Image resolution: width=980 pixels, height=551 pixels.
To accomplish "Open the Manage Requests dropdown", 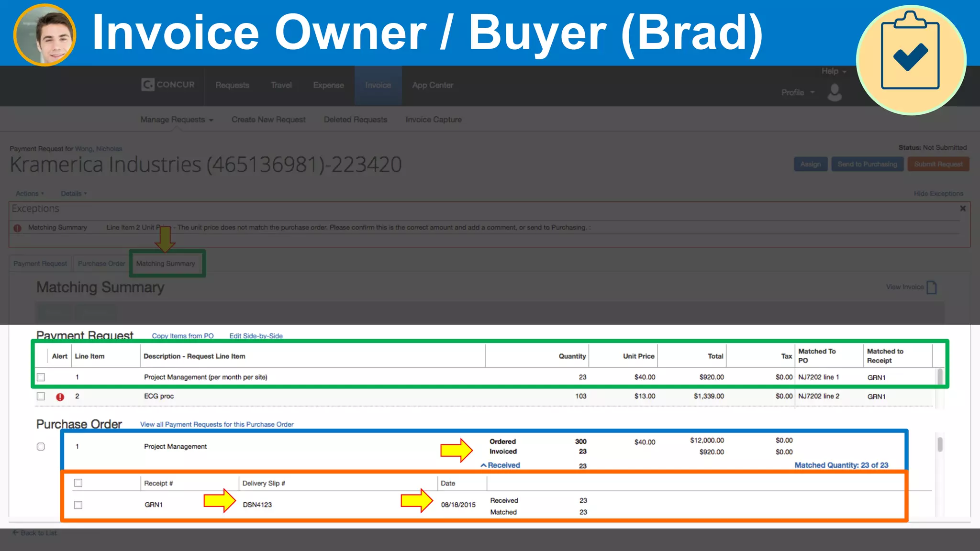I will [x=177, y=120].
